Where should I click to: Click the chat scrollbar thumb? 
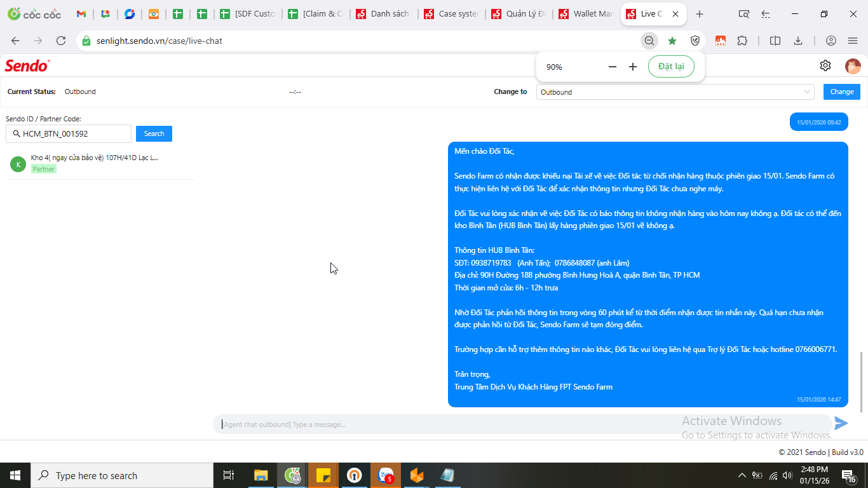[862, 381]
